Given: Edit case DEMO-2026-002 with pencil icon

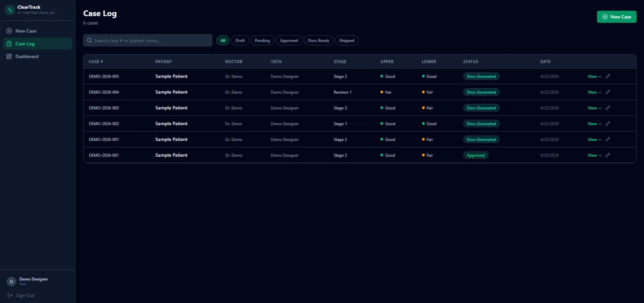Looking at the screenshot, I should (x=608, y=124).
